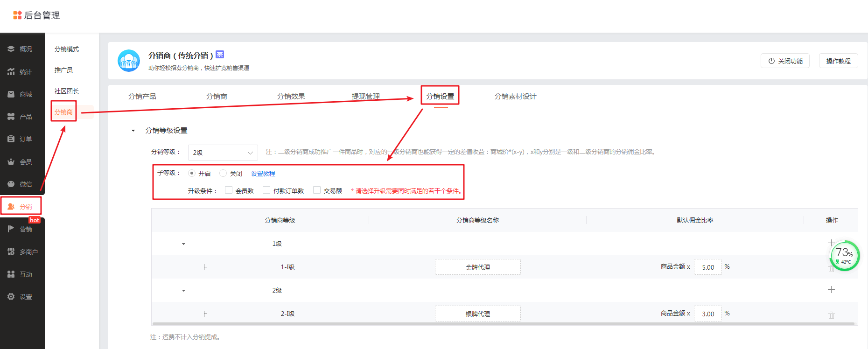This screenshot has width=868, height=349.
Task: Open the 设置 gear icon in sidebar
Action: click(x=11, y=297)
